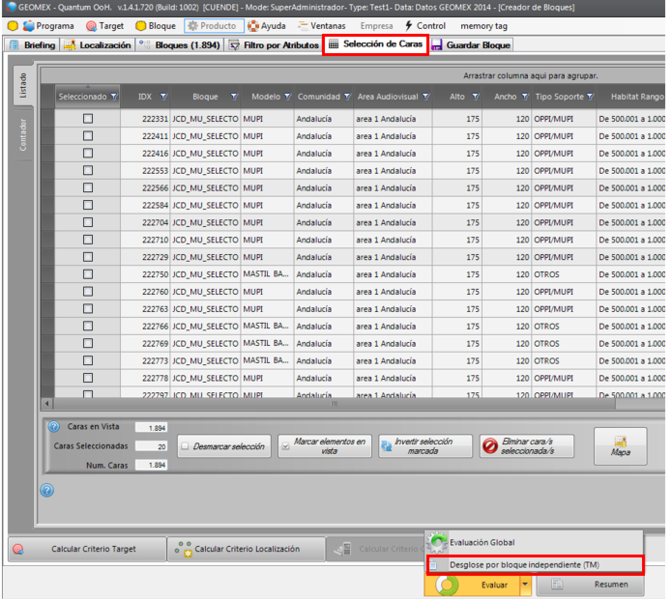This screenshot has height=599, width=672.
Task: Click the Resumen button
Action: (596, 583)
